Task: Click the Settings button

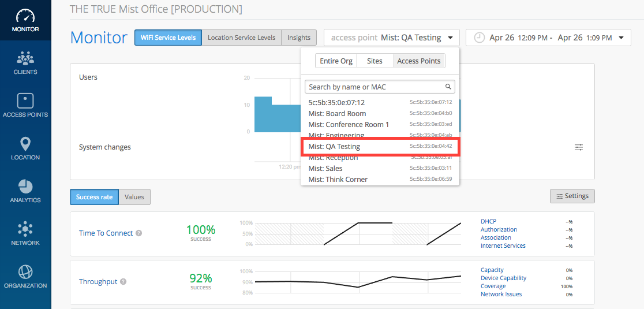Action: (572, 196)
